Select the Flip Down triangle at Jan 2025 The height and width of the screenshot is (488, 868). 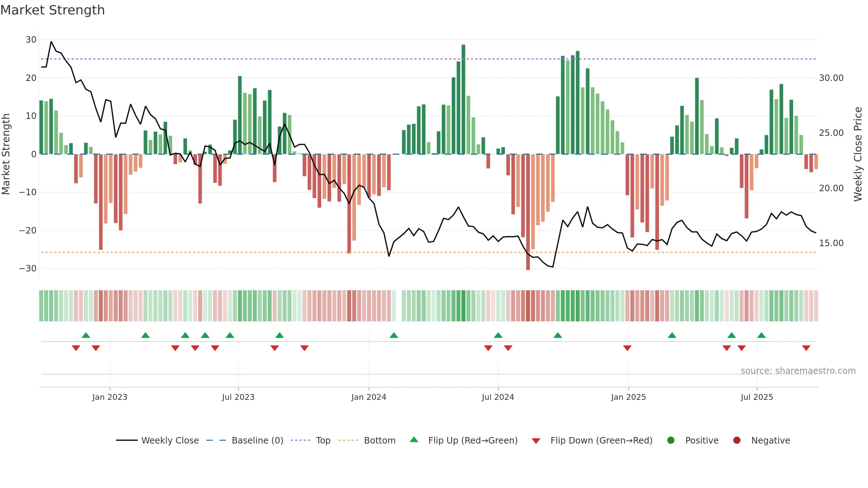(627, 348)
